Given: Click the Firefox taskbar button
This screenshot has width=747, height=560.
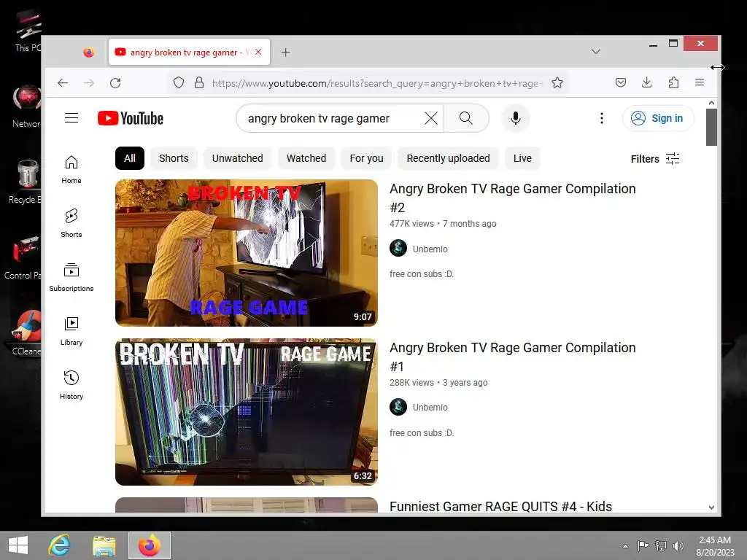Looking at the screenshot, I should click(149, 545).
